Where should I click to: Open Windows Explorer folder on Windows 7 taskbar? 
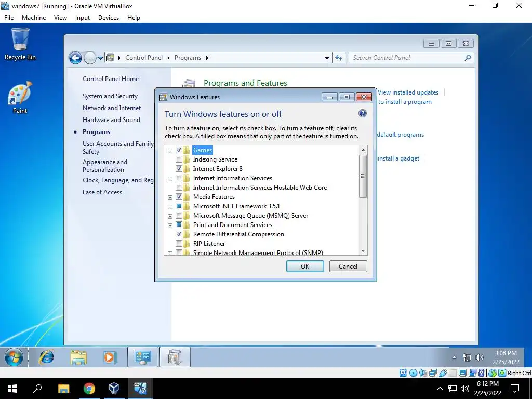tap(78, 357)
